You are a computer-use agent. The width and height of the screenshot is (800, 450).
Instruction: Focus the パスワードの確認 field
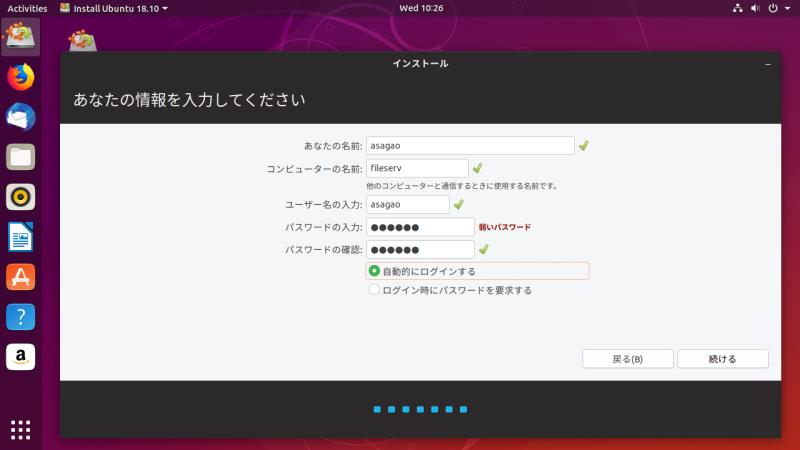pos(420,249)
